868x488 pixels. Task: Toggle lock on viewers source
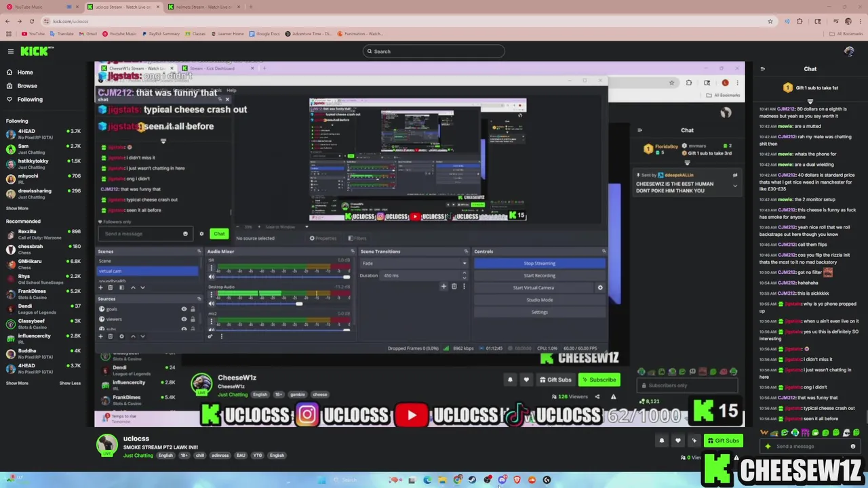click(x=193, y=319)
